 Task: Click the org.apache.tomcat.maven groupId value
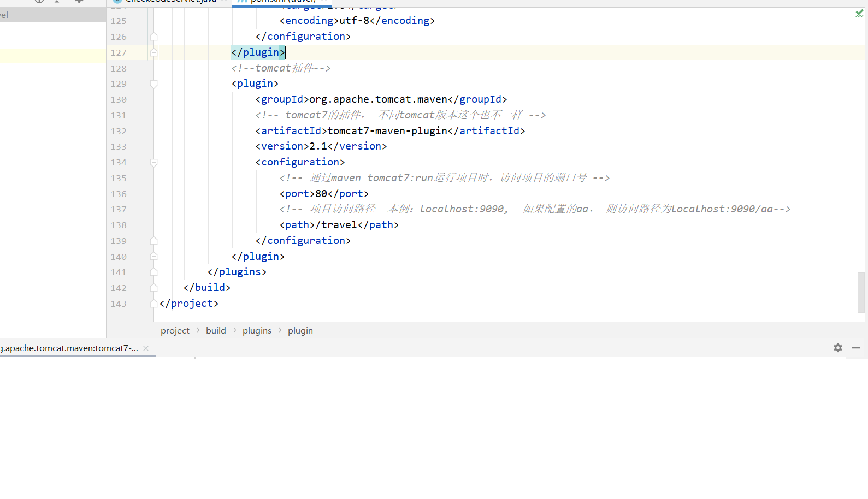(378, 99)
